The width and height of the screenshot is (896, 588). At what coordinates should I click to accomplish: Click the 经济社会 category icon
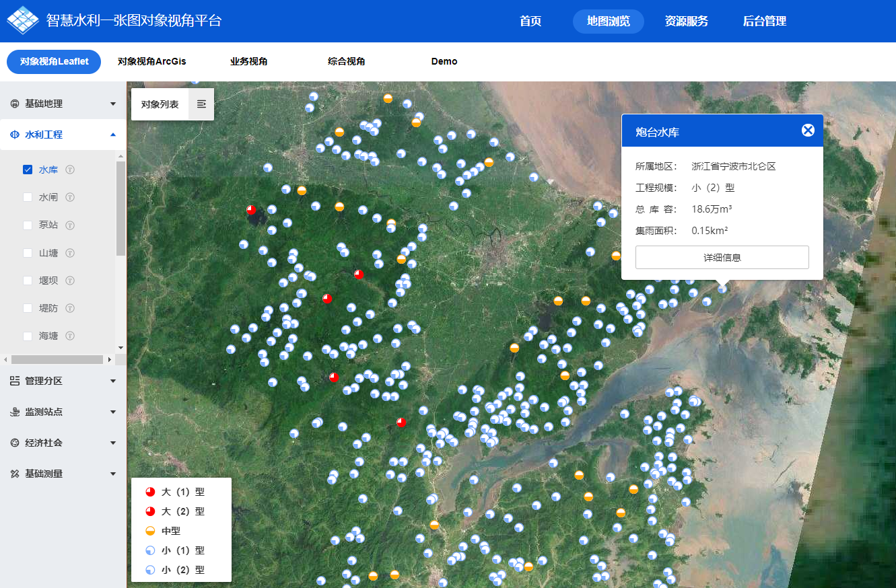(15, 443)
